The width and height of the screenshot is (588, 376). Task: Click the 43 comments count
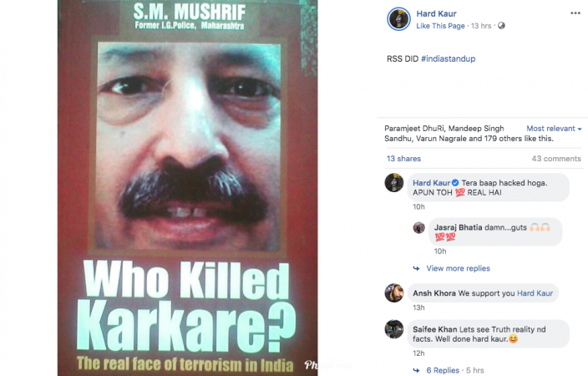coord(556,159)
